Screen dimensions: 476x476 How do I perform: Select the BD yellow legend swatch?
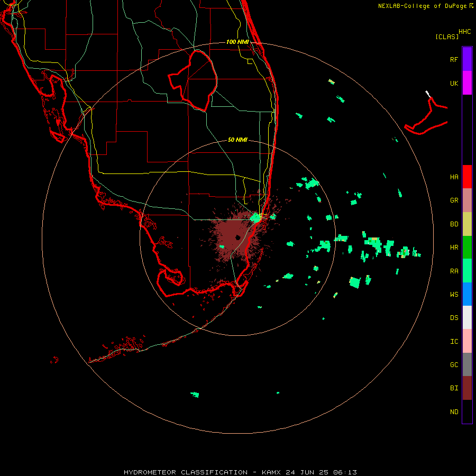467,224
